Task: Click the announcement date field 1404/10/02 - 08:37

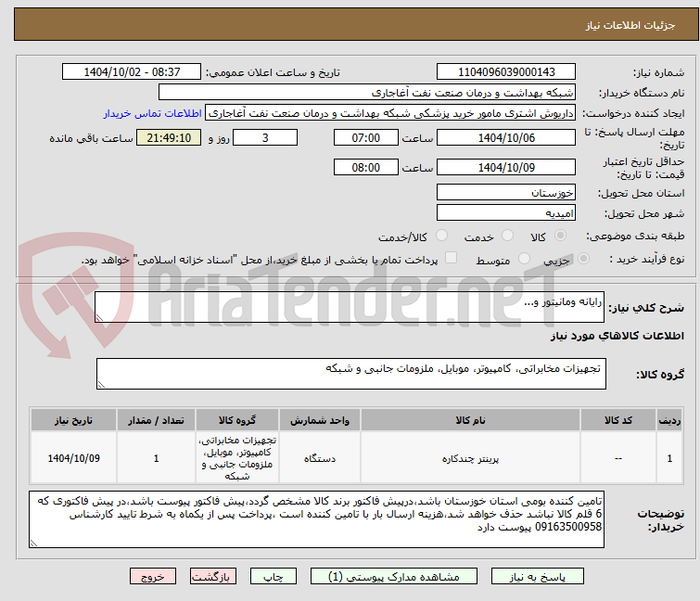Action: [132, 72]
